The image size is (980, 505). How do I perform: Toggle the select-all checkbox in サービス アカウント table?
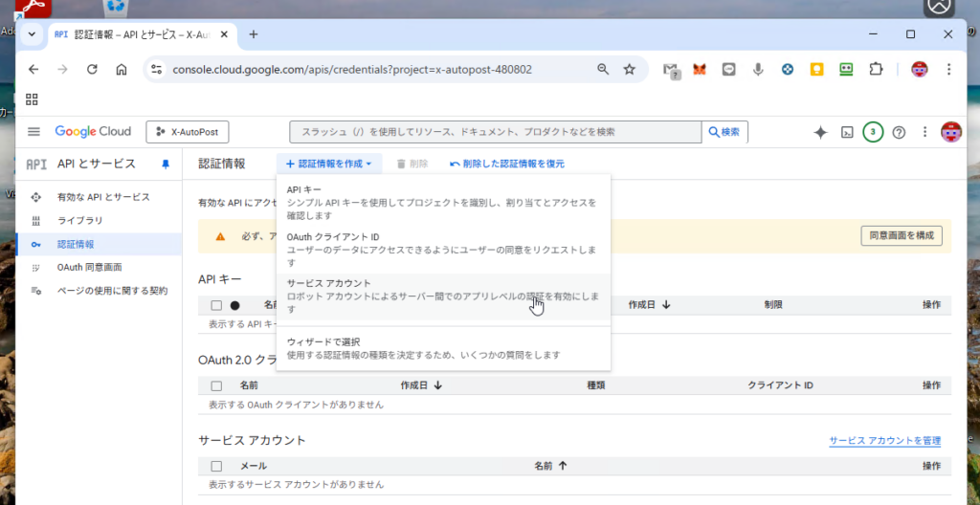tap(216, 466)
